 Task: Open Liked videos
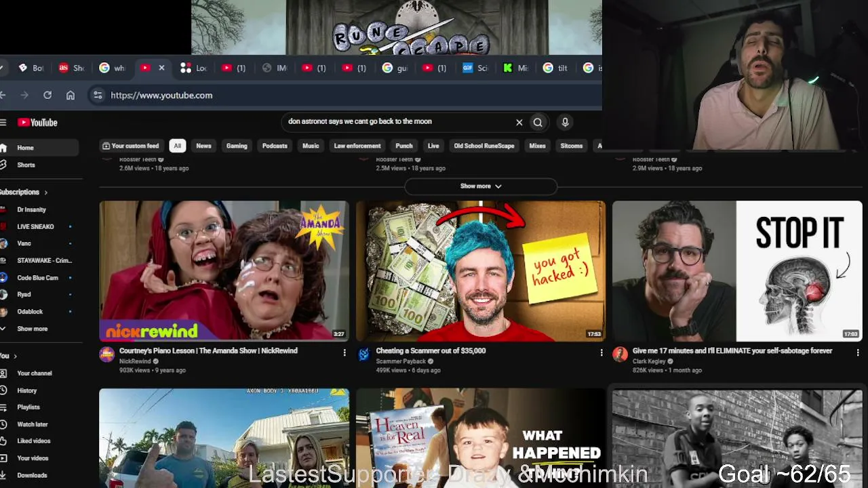pyautogui.click(x=33, y=441)
